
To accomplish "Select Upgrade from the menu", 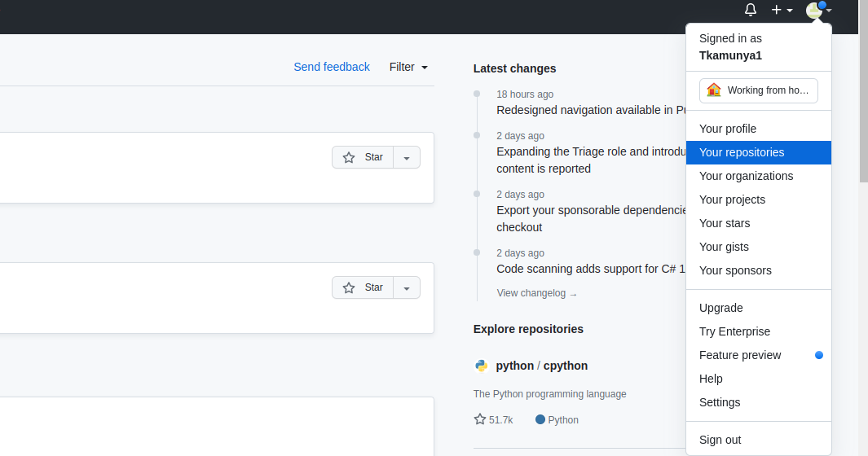I will 759,308.
